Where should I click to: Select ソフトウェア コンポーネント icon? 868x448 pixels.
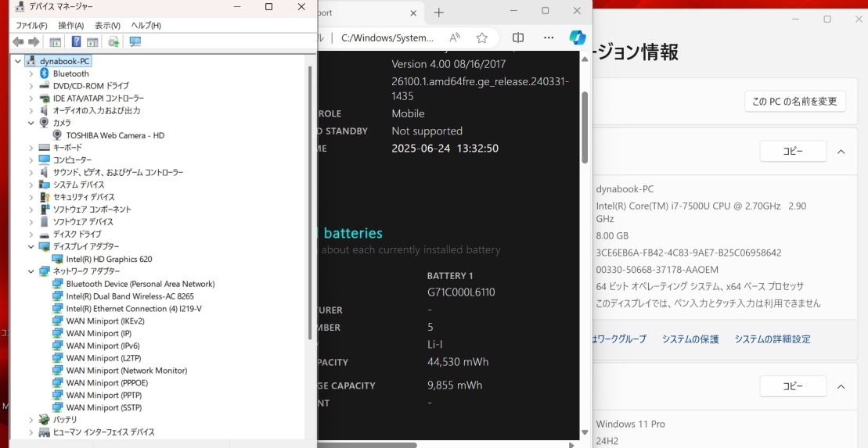point(45,209)
